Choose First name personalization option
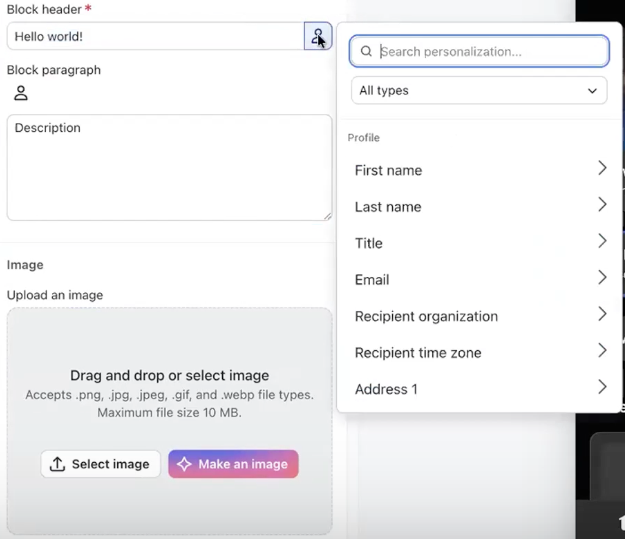Screen dimensions: 625x539 pyautogui.click(x=479, y=170)
